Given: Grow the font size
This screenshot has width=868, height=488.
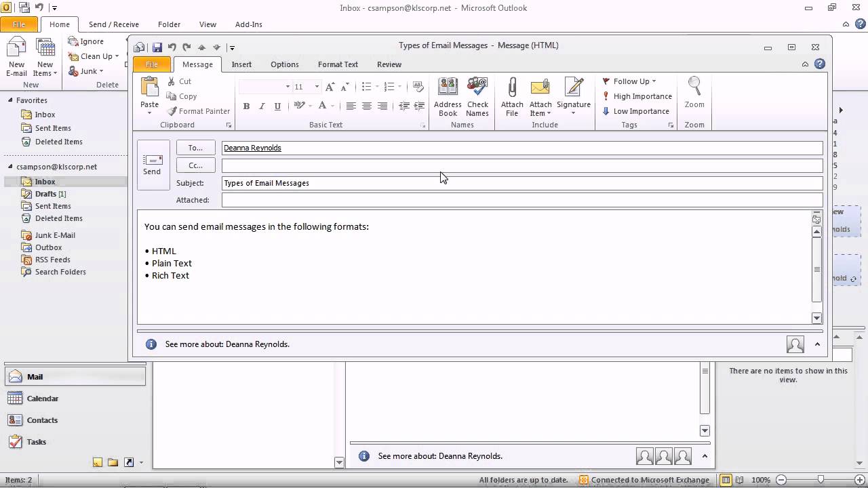Looking at the screenshot, I should (330, 87).
